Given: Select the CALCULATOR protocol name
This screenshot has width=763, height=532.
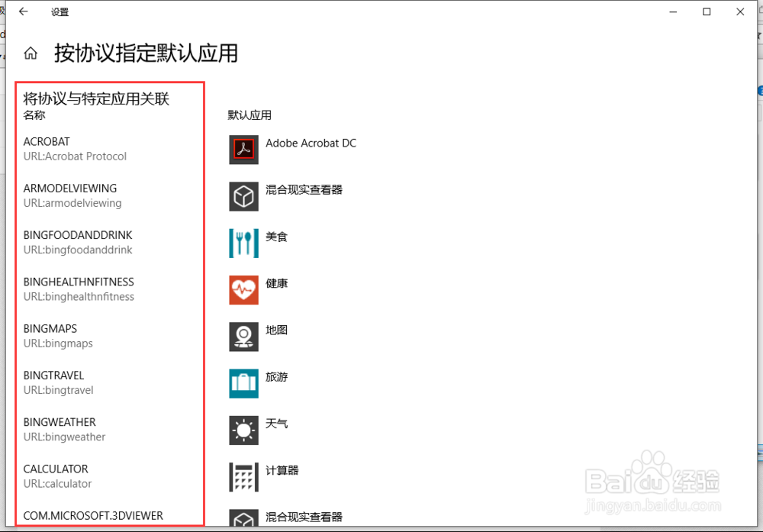Looking at the screenshot, I should click(56, 469).
